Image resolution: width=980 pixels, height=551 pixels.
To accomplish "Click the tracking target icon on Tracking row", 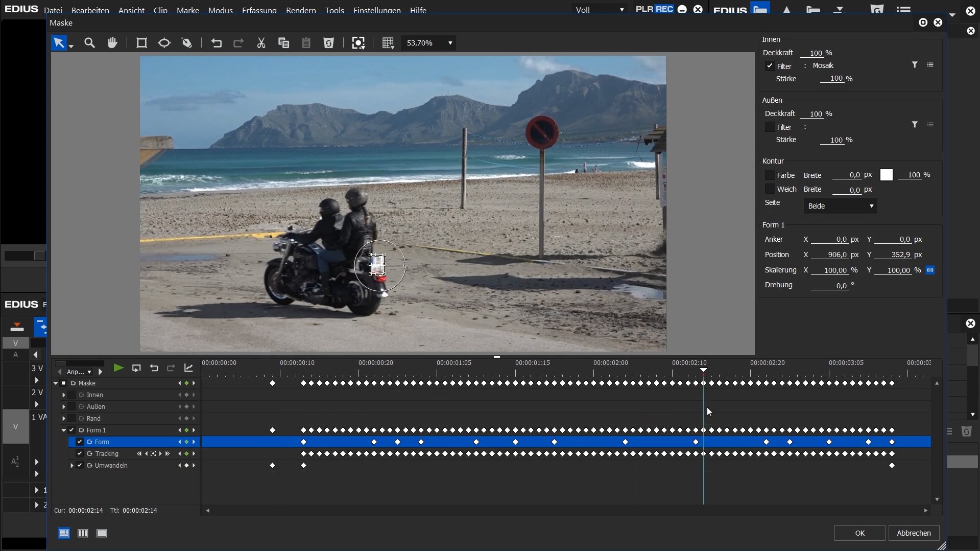I will 153,454.
